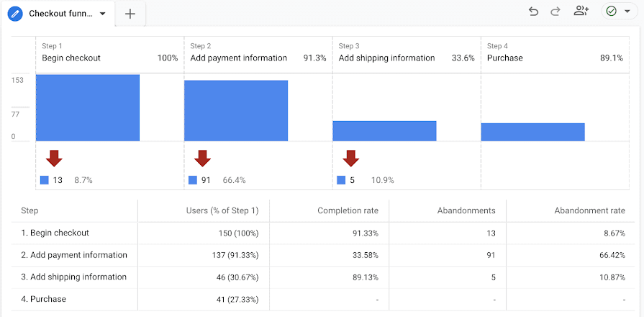This screenshot has height=317, width=644.
Task: Click the Completion rate column header
Action: pyautogui.click(x=348, y=211)
